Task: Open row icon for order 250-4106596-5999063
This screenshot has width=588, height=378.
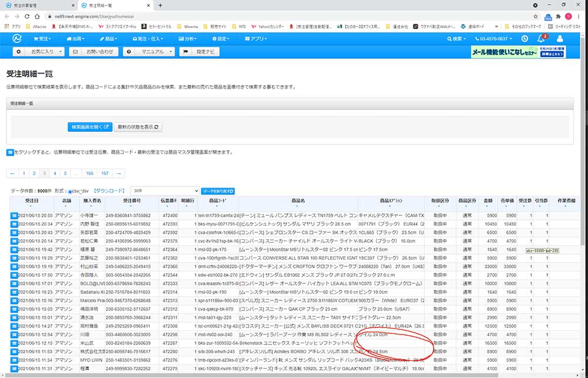Action: pos(14,241)
